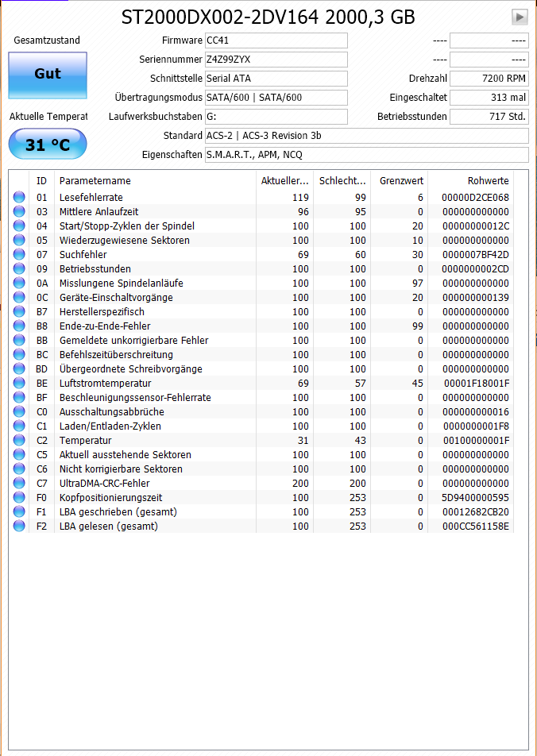Click status icon of row ID C2
Image resolution: width=537 pixels, height=756 pixels.
click(19, 441)
